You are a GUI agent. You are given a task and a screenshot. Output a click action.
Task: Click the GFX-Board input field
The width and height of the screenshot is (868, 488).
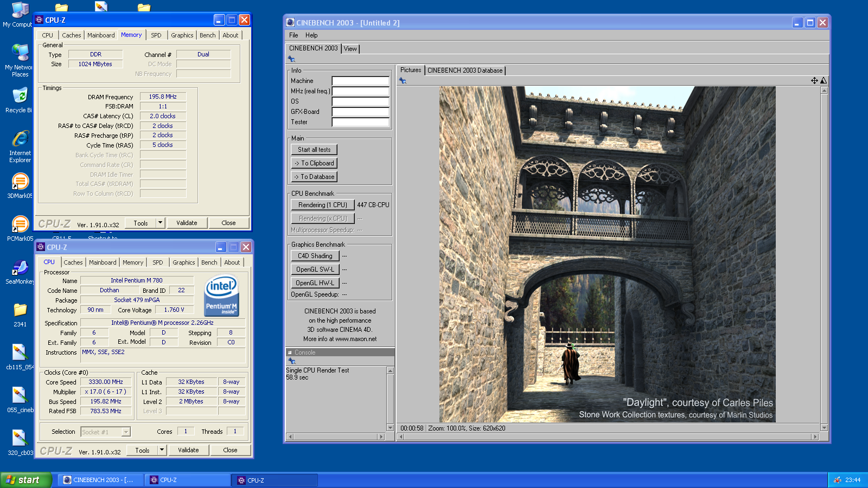coord(361,112)
